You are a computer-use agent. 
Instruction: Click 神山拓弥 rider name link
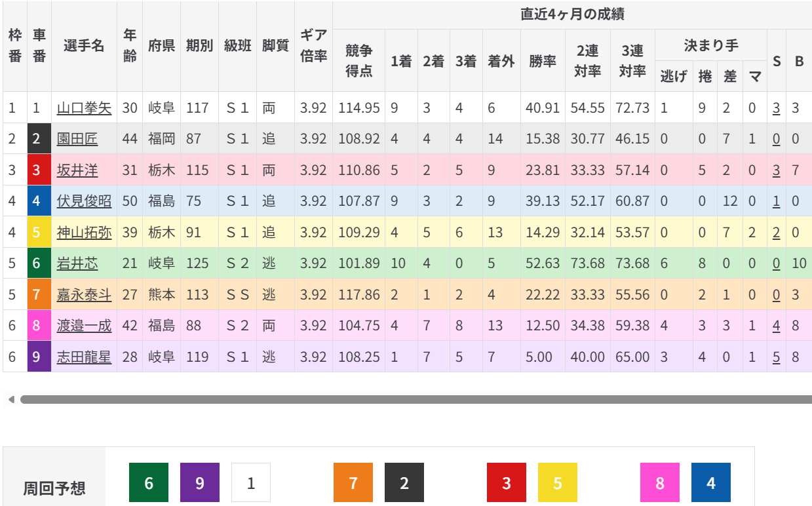pyautogui.click(x=84, y=232)
